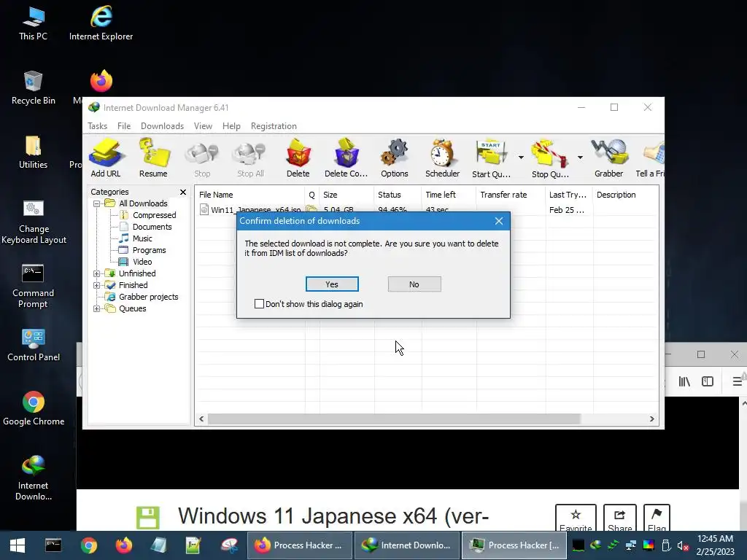Image resolution: width=747 pixels, height=560 pixels.
Task: Open Start Queue dropdown arrow
Action: 521,157
